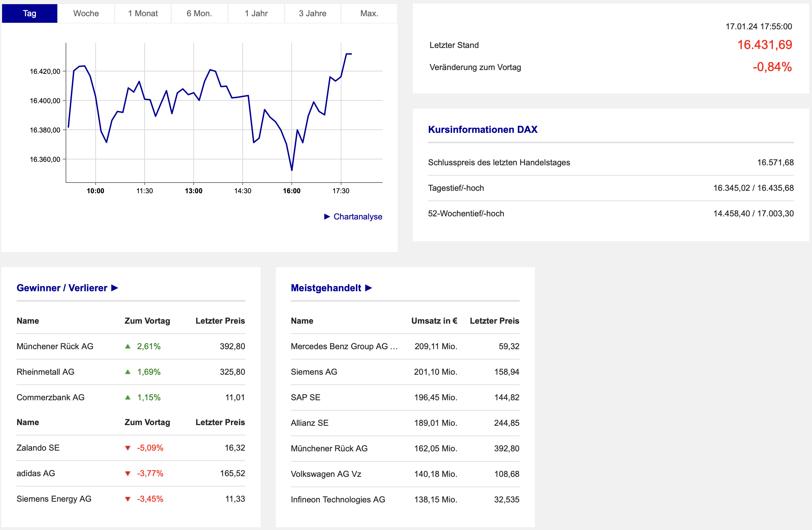Screen dimensions: 812x530
Task: Click red down arrow beside adidas AG
Action: 128,473
